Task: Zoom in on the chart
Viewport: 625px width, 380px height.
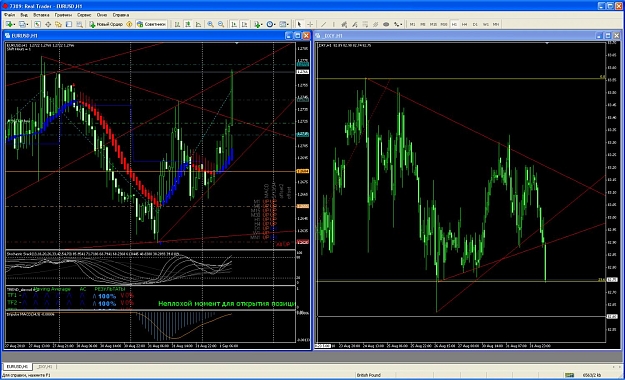Action: [x=210, y=24]
